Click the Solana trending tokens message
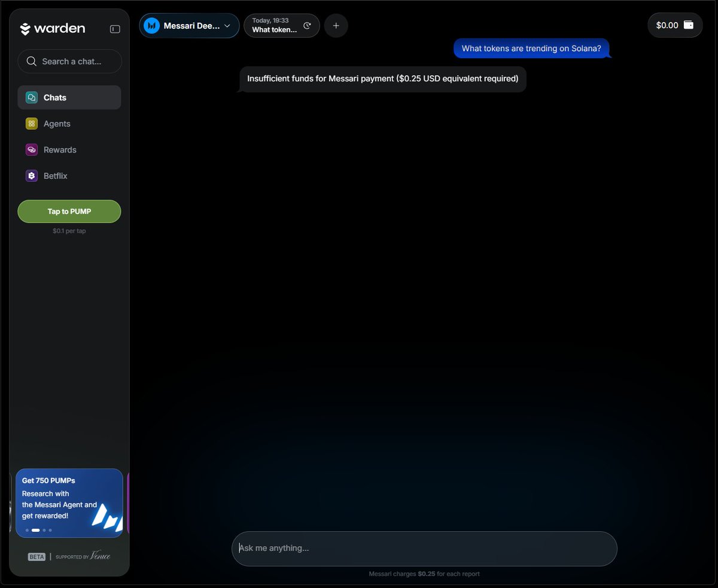This screenshot has width=718, height=588. 531,48
